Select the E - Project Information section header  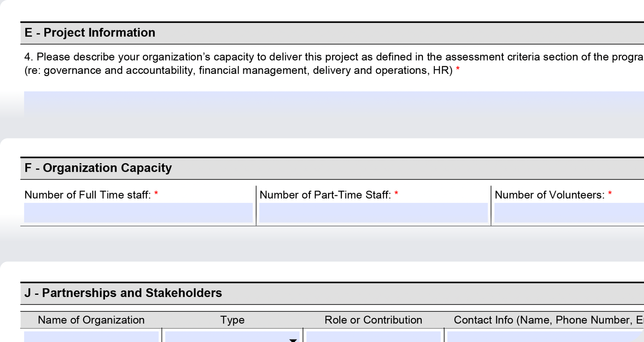pyautogui.click(x=90, y=32)
